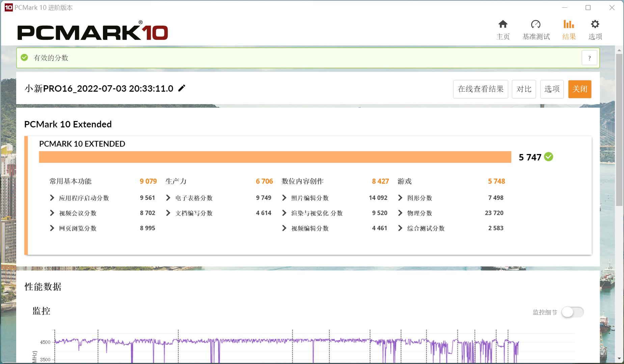Click the spreadsheet score 9 749
This screenshot has height=364, width=624.
264,198
